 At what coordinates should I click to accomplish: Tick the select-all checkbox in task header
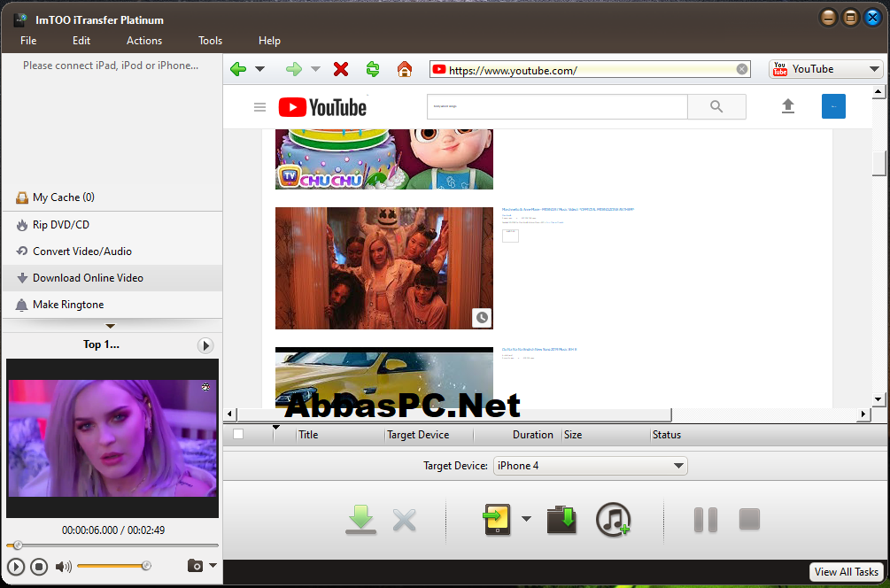tap(238, 434)
